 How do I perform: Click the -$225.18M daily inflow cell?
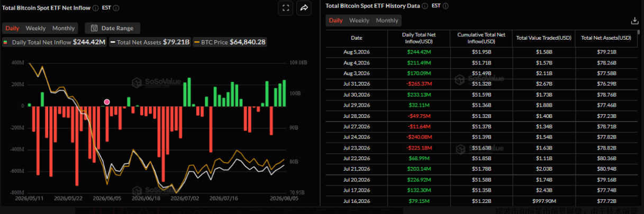(419, 148)
